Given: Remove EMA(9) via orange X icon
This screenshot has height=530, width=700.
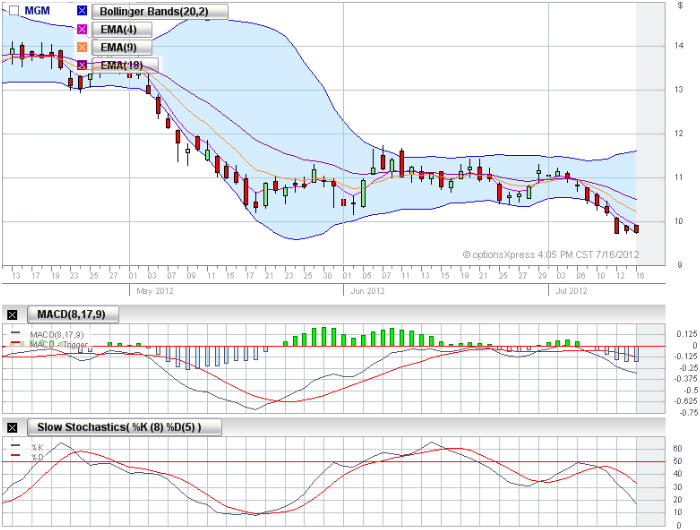Looking at the screenshot, I should 82,47.
